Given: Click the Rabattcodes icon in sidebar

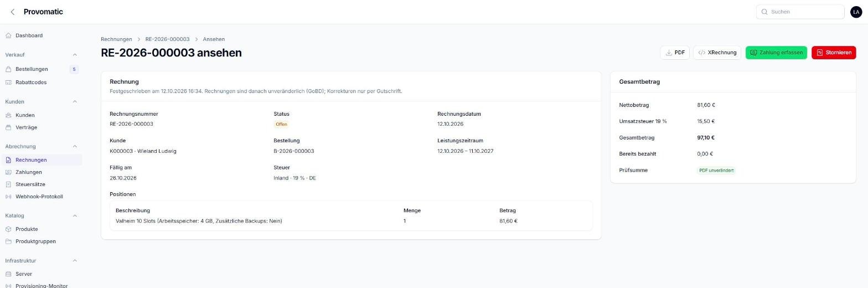Looking at the screenshot, I should tap(8, 83).
